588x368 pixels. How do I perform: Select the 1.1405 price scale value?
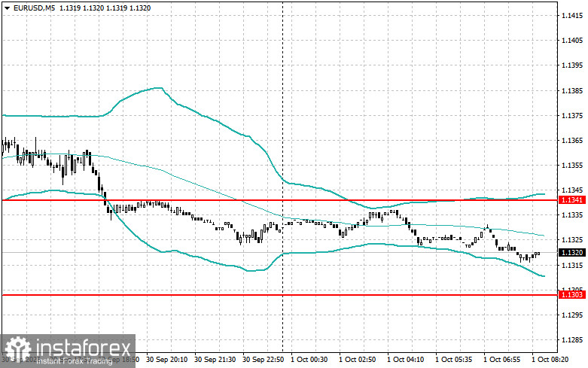coord(572,41)
